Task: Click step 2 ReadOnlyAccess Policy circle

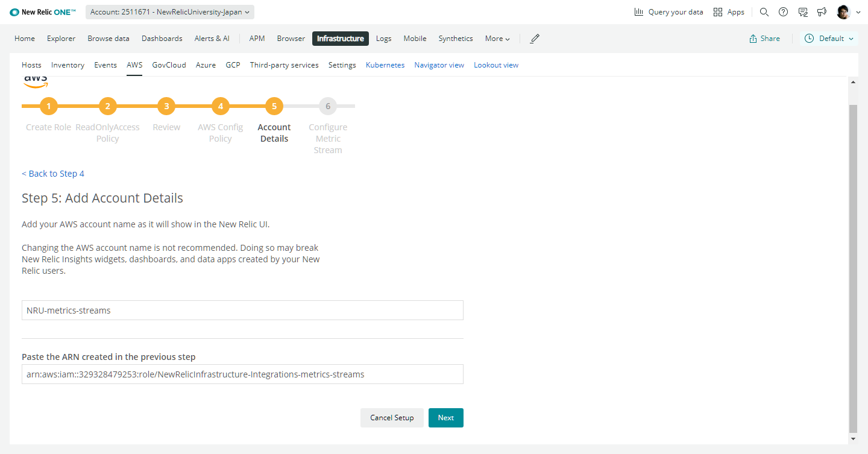Action: [107, 106]
